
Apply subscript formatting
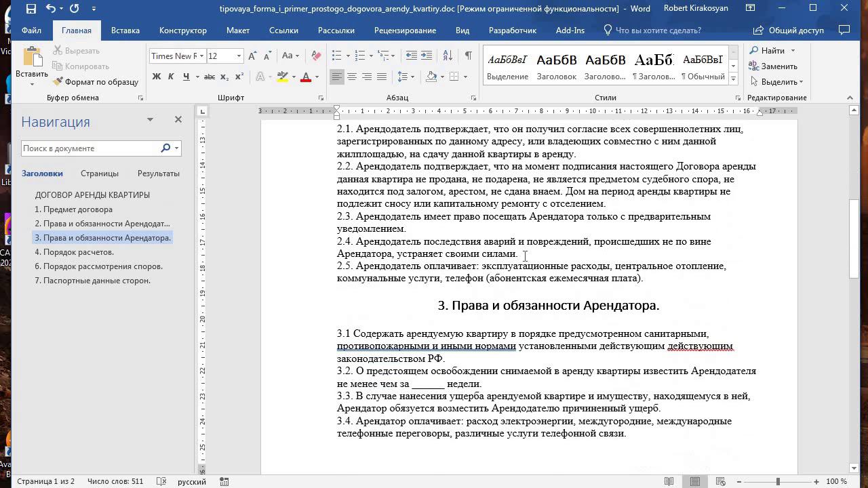226,77
